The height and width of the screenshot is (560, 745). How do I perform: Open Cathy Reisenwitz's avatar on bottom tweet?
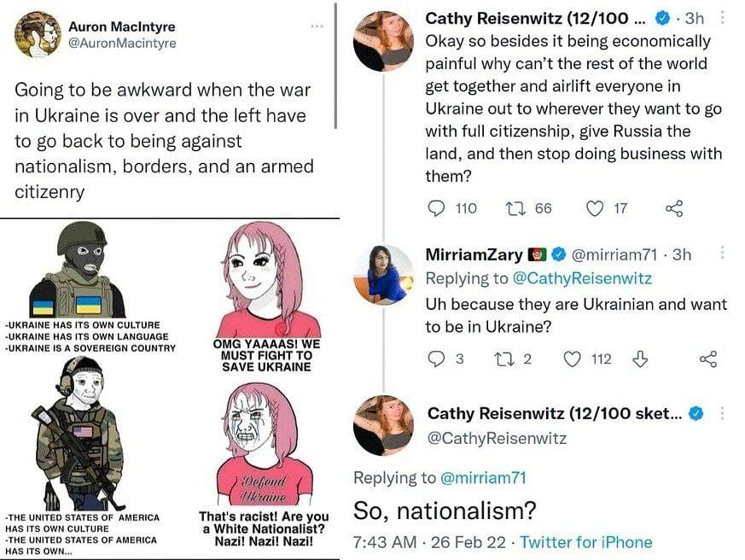pos(384,424)
